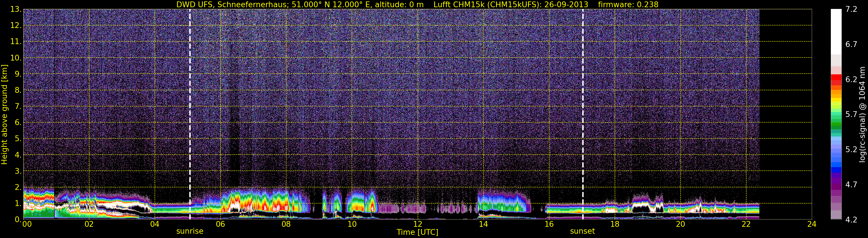Click the x-axis tick label '02'
This screenshot has height=238, width=868.
(x=89, y=224)
